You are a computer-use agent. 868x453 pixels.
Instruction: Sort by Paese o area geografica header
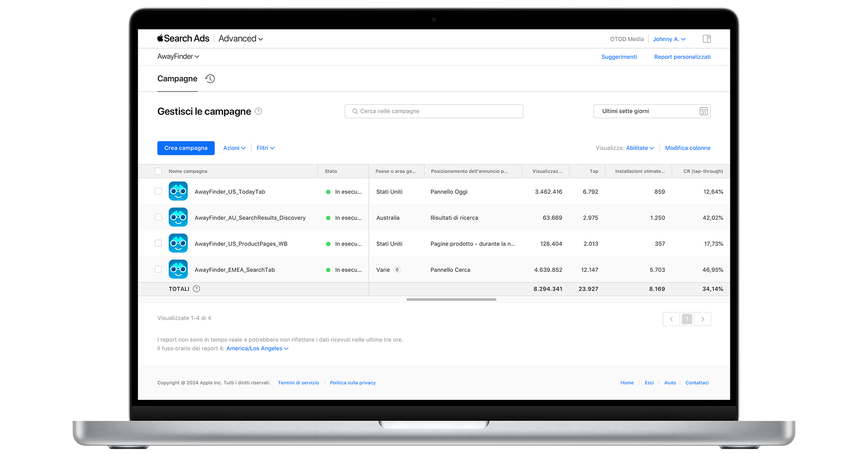pyautogui.click(x=395, y=171)
